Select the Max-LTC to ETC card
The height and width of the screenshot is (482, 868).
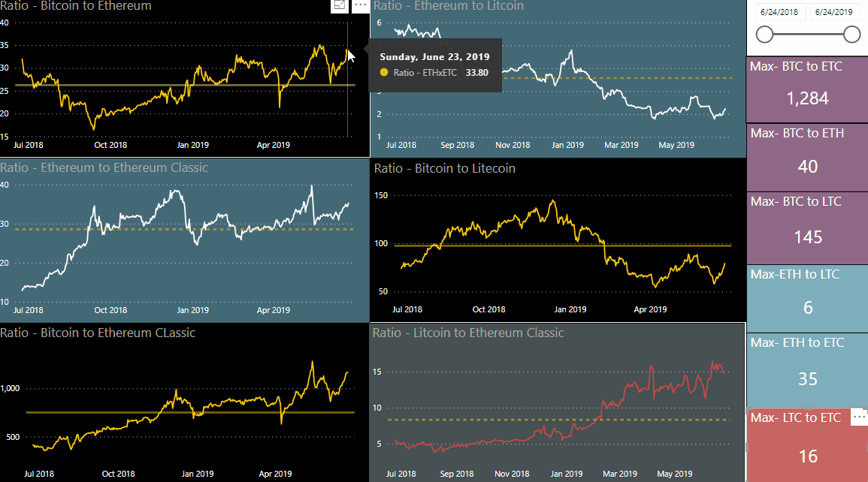pos(806,443)
